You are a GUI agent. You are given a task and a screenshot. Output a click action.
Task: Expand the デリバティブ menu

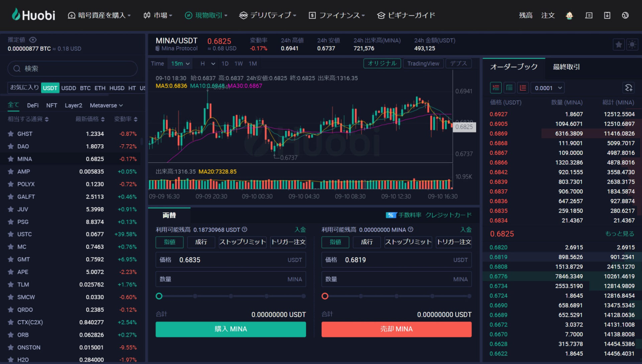[268, 15]
